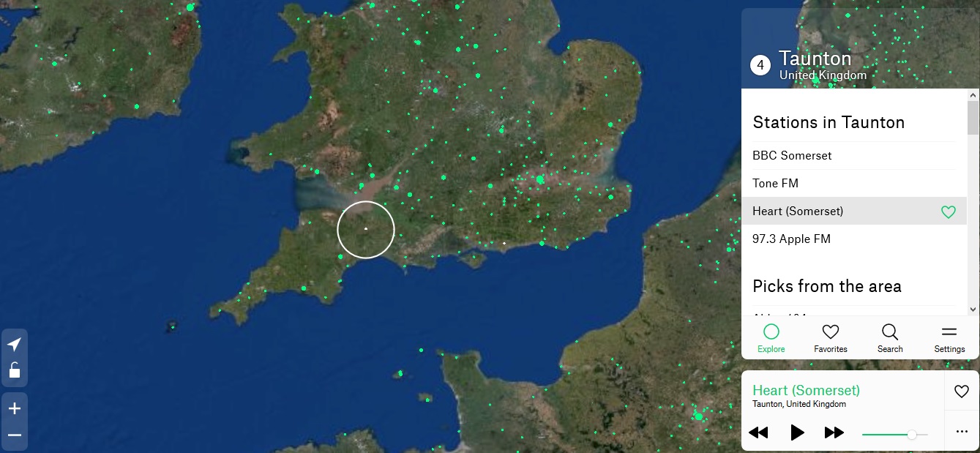This screenshot has height=453, width=980.
Task: Play the Heart (Somerset) stream
Action: point(797,433)
